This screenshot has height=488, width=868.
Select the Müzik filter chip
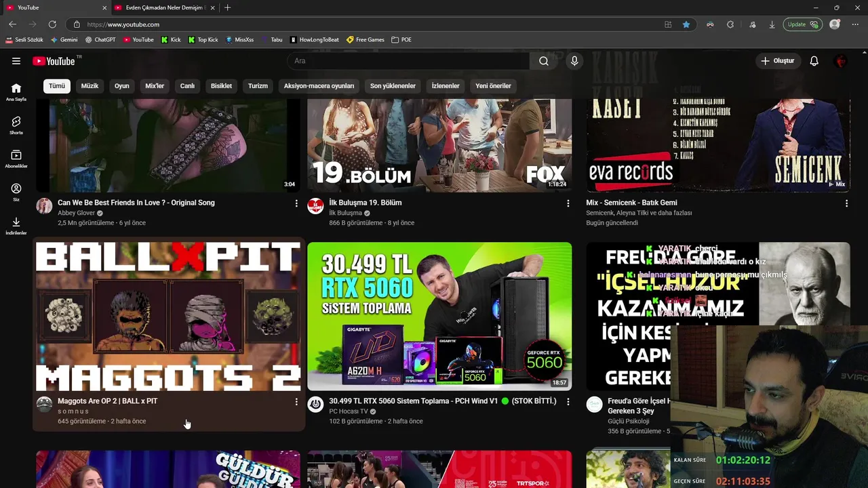tap(90, 86)
